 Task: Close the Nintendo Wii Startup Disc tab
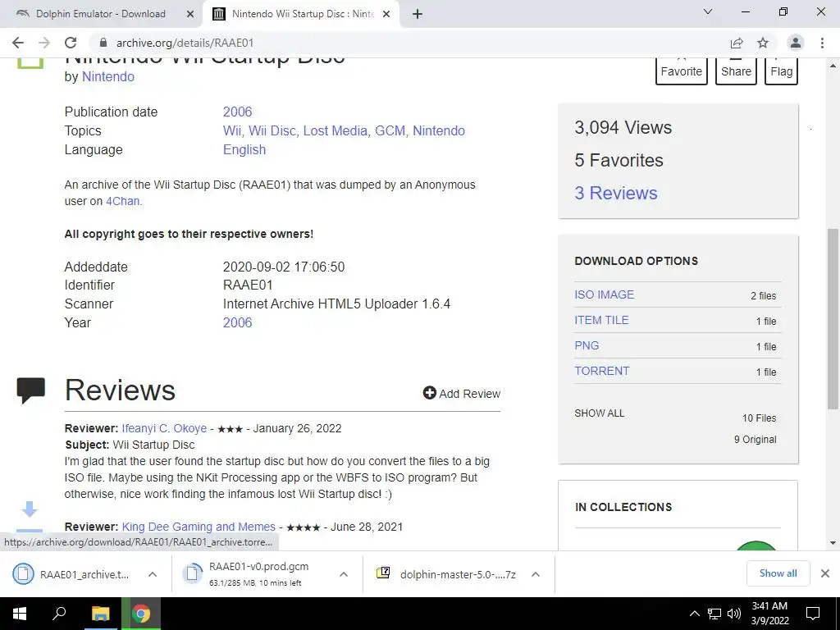click(386, 15)
